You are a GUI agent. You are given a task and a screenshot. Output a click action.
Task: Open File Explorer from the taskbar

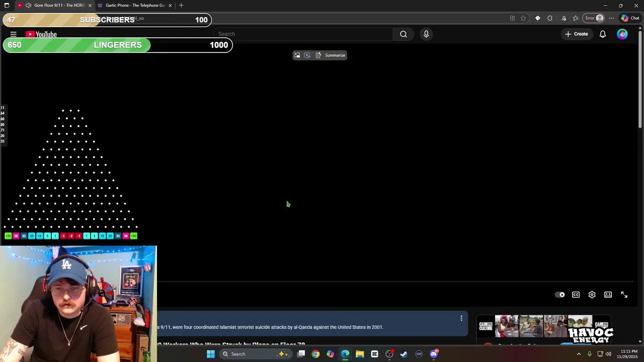360,354
